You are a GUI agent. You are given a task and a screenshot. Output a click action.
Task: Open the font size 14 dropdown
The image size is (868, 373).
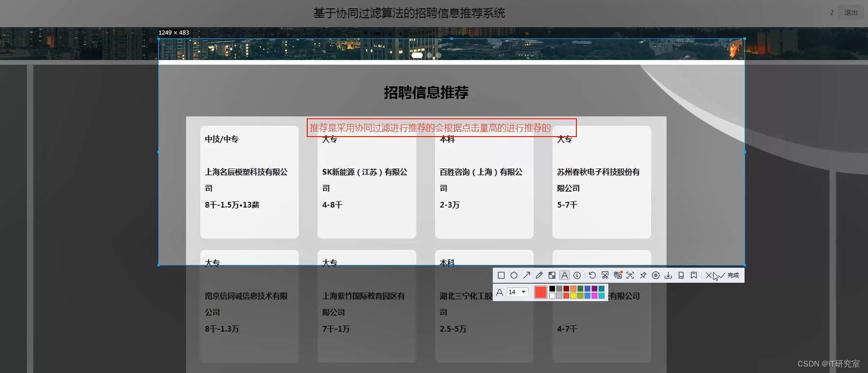point(518,292)
